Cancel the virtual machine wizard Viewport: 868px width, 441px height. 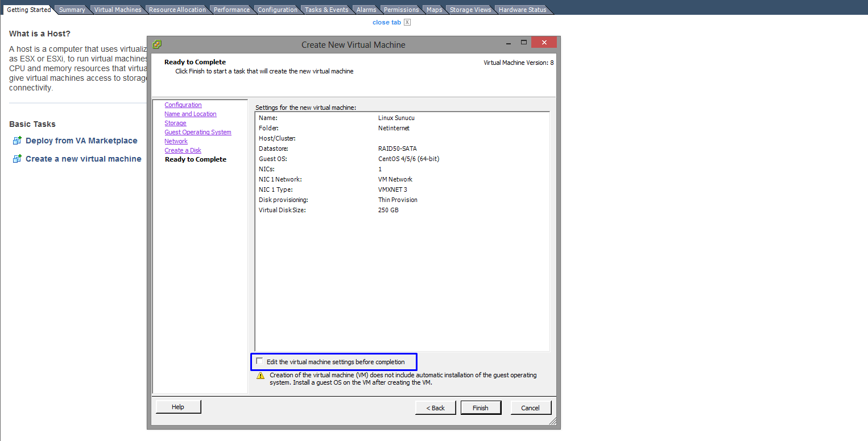[x=530, y=407]
